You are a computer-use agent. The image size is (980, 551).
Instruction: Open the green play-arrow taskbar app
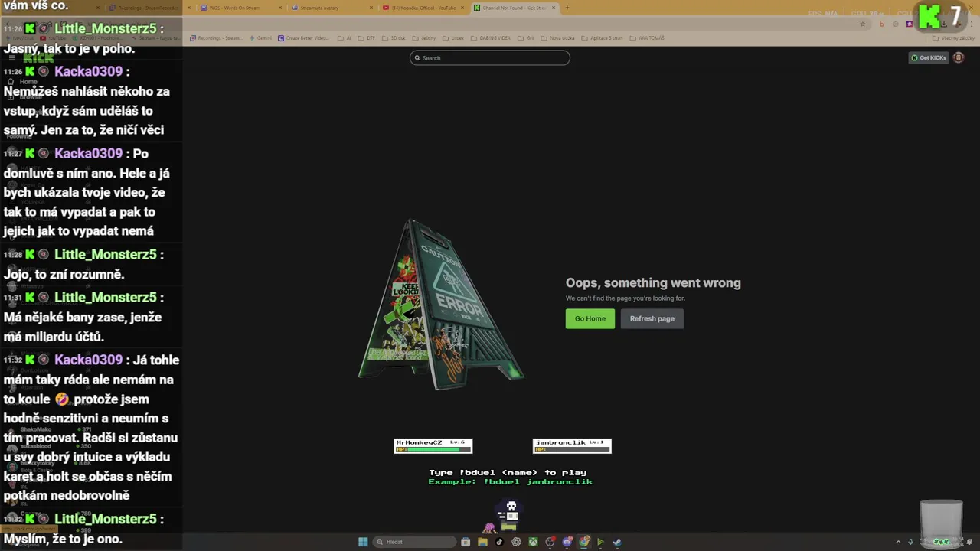coord(601,542)
